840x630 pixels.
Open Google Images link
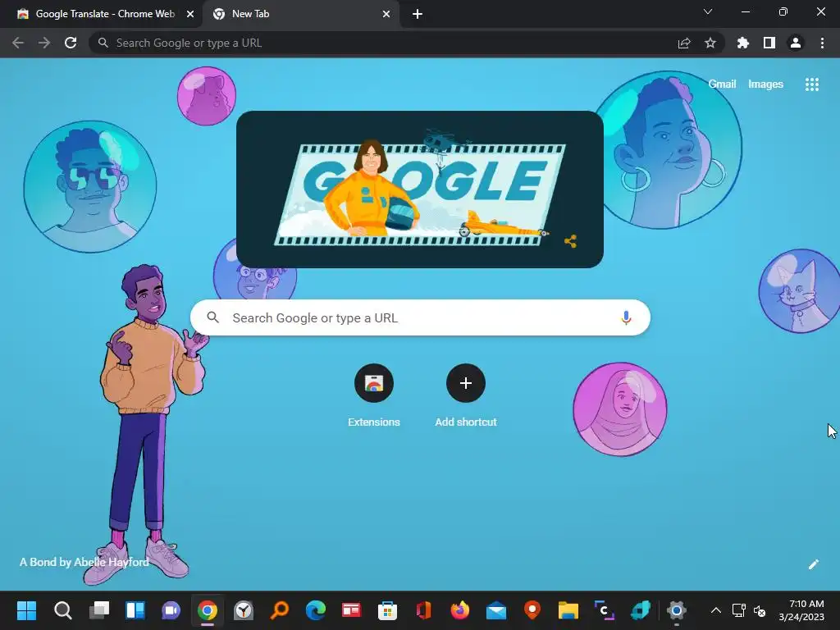[x=765, y=84]
